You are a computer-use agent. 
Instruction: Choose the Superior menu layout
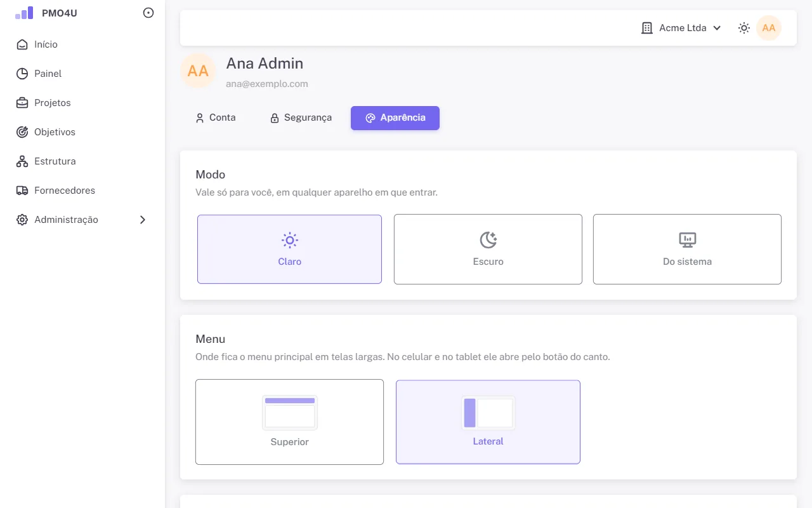[289, 422]
